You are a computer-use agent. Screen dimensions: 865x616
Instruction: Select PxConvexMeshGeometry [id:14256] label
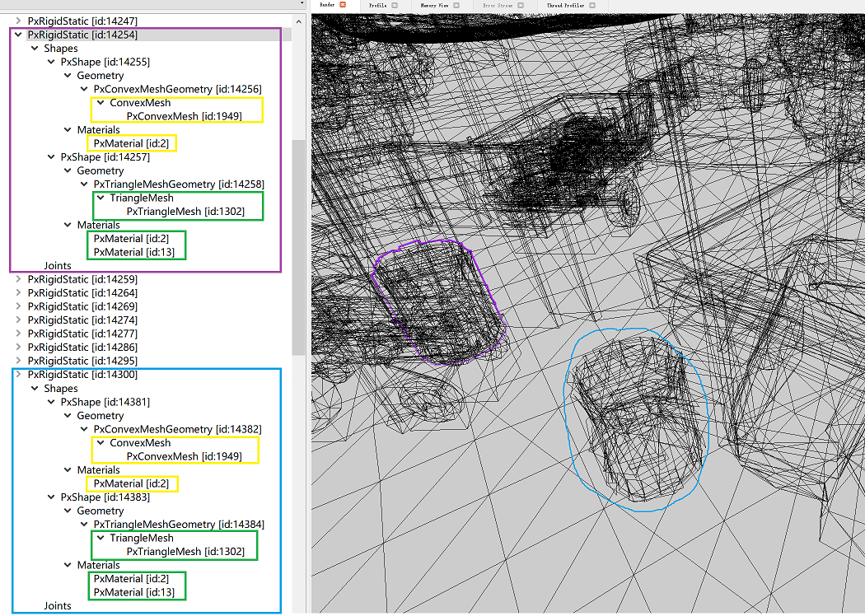pyautogui.click(x=178, y=89)
